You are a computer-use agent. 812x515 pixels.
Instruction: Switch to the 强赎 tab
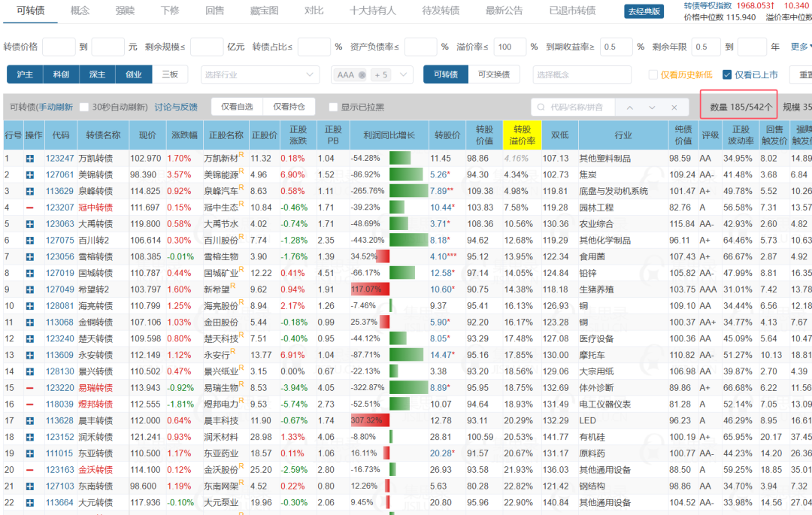pos(125,11)
